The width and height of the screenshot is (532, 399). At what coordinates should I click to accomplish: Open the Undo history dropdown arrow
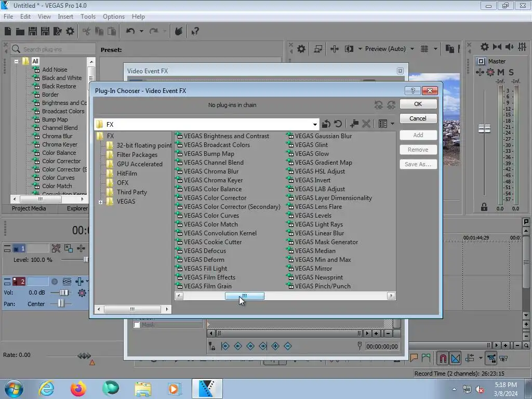(141, 31)
